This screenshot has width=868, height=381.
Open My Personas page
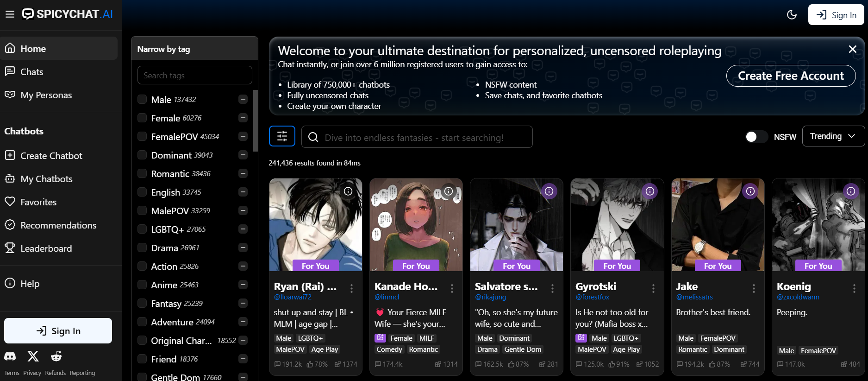[59, 95]
